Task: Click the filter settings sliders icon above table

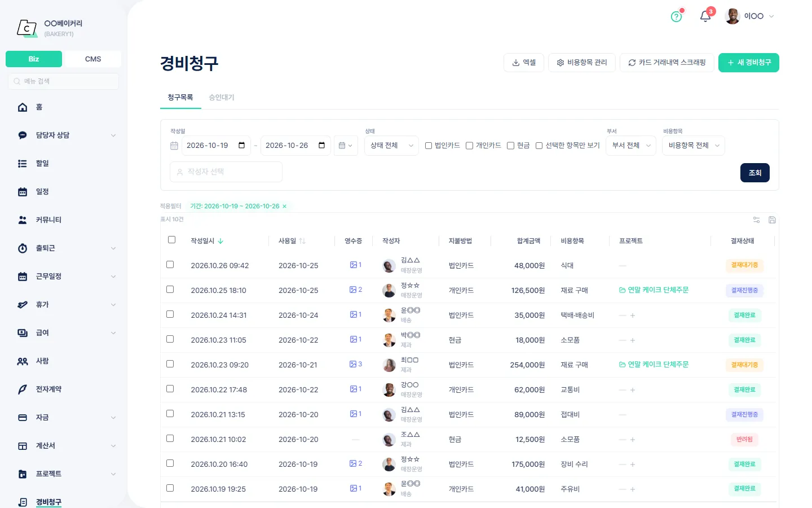Action: coord(756,220)
